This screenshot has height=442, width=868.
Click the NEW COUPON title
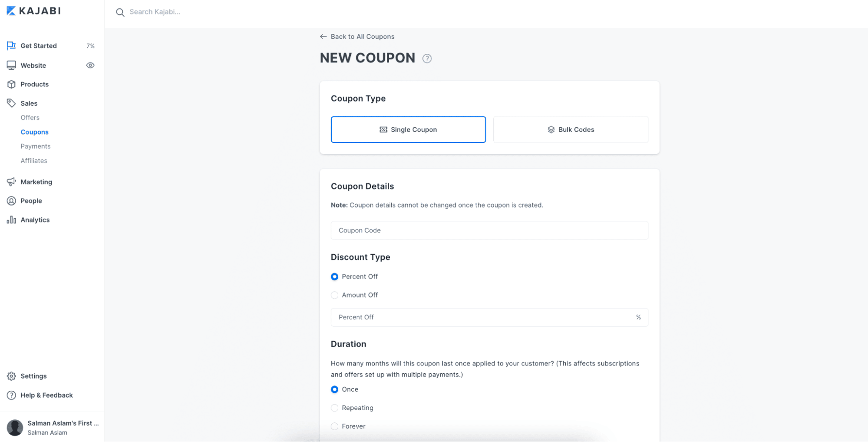tap(367, 58)
